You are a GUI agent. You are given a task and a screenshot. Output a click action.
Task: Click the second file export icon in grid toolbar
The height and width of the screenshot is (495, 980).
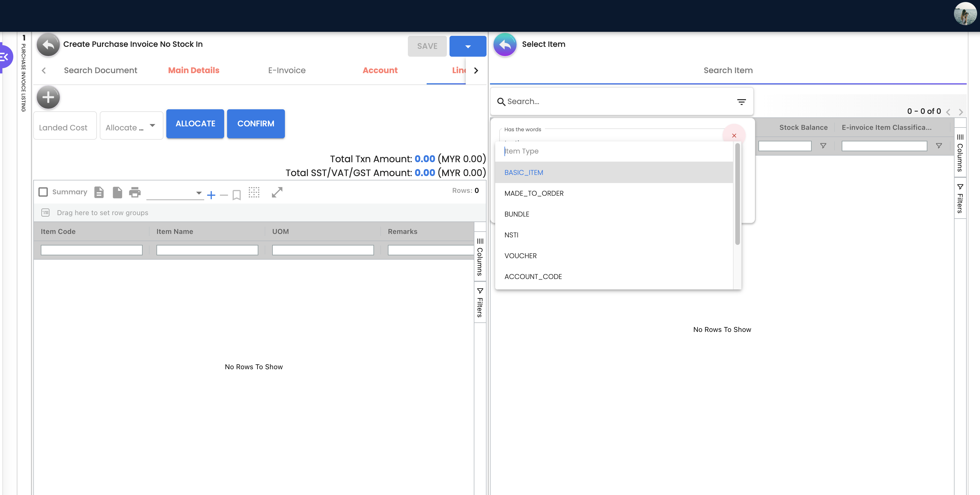pos(117,192)
